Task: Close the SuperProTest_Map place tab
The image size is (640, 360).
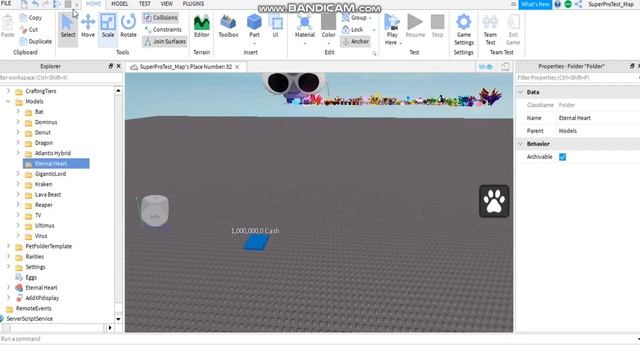Action: 237,67
